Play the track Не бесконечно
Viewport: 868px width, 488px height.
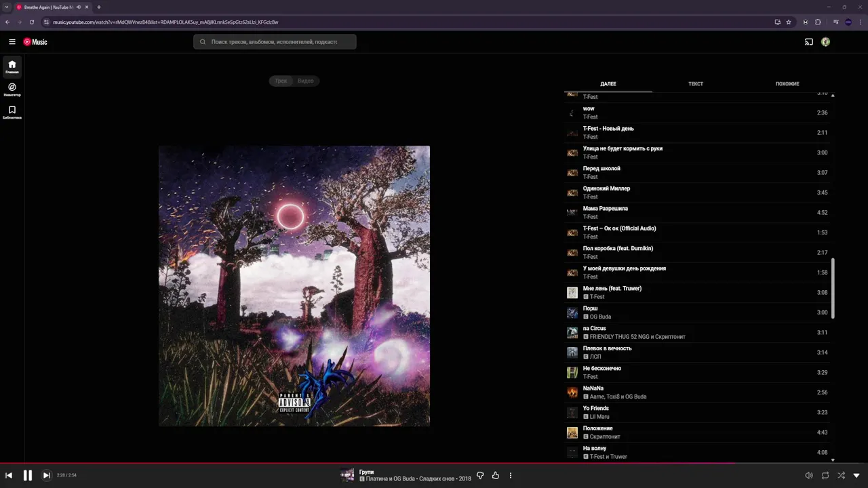(x=697, y=373)
